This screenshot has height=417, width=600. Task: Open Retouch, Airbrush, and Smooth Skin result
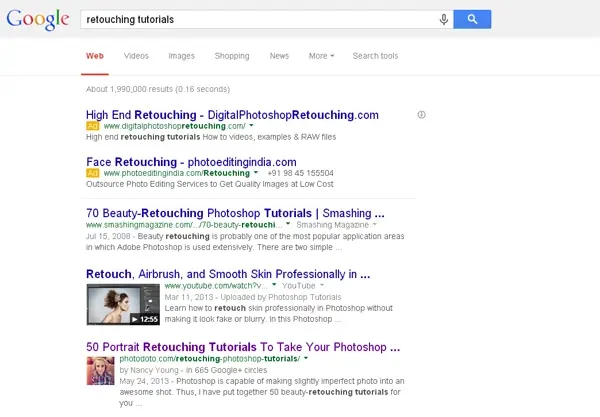click(228, 274)
